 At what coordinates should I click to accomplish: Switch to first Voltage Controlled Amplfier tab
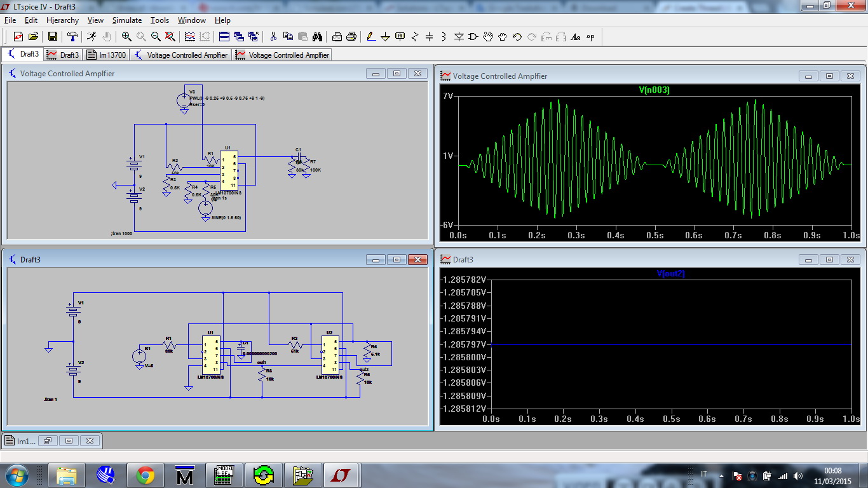pos(181,55)
